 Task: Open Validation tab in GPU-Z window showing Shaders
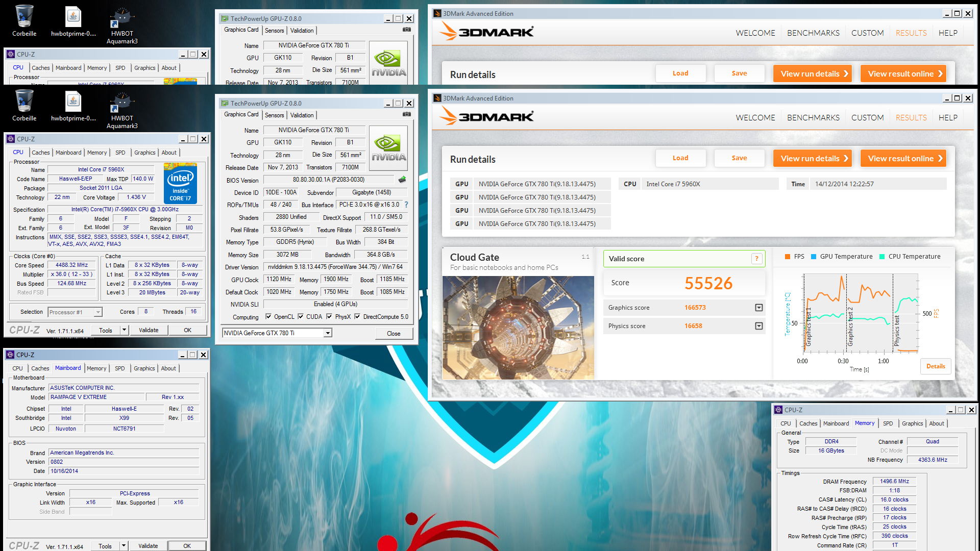click(x=302, y=115)
